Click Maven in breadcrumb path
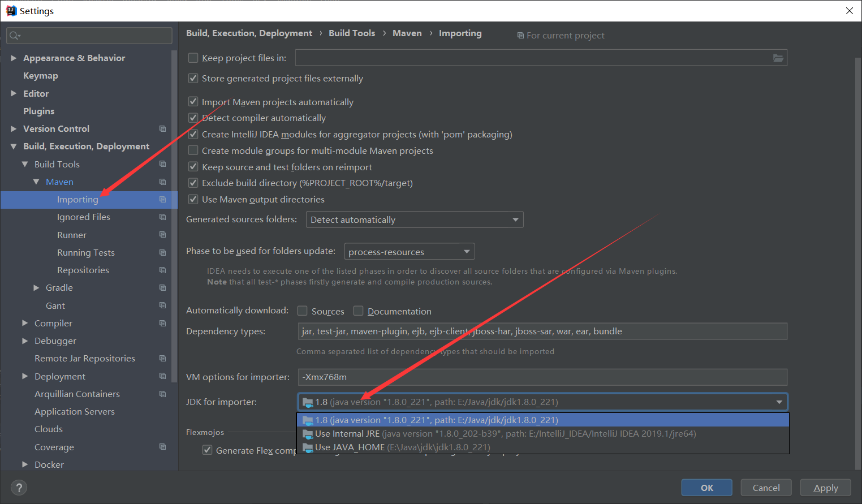The image size is (862, 504). 407,33
